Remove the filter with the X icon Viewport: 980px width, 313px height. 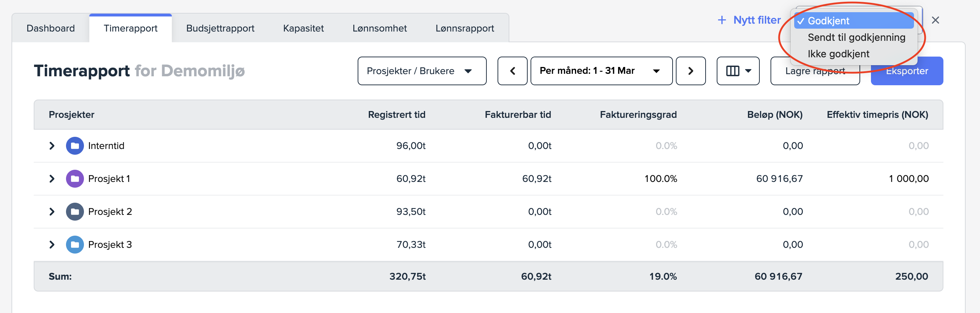pyautogui.click(x=935, y=20)
